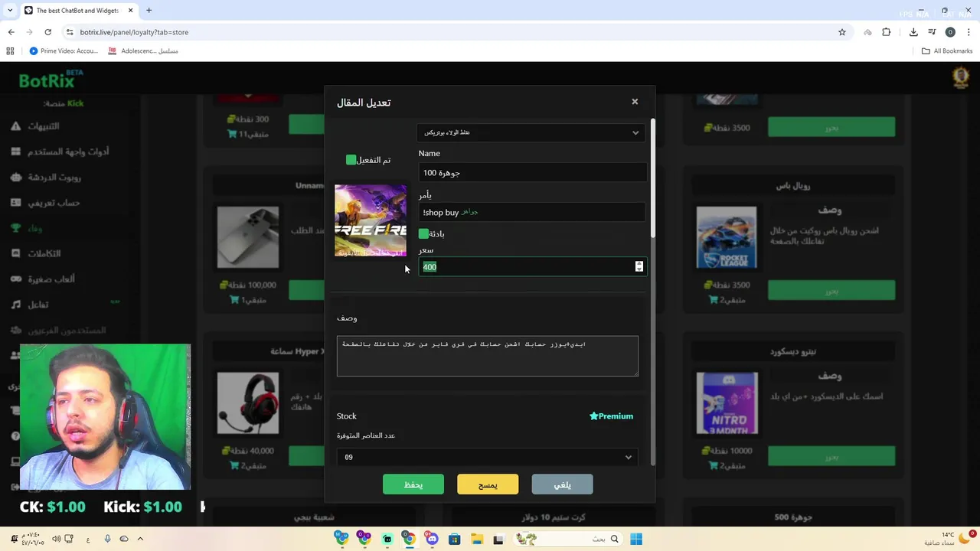Click the Discord Nitro item thumbnail
Image resolution: width=980 pixels, height=551 pixels.
point(727,403)
